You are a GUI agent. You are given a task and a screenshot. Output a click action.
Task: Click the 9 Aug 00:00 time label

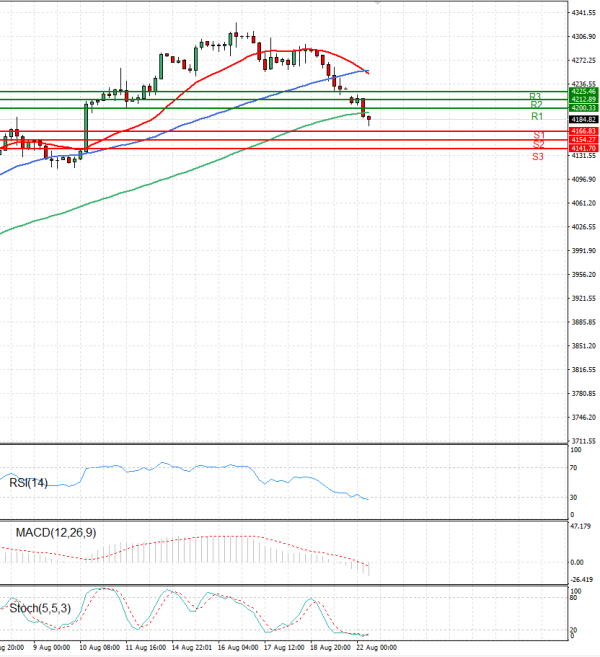pyautogui.click(x=52, y=648)
